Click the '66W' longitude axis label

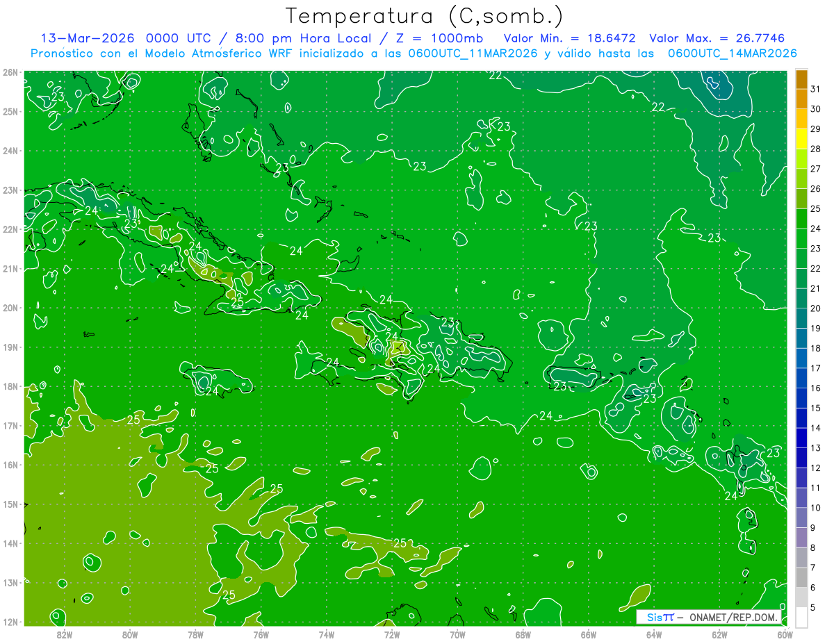tap(589, 634)
